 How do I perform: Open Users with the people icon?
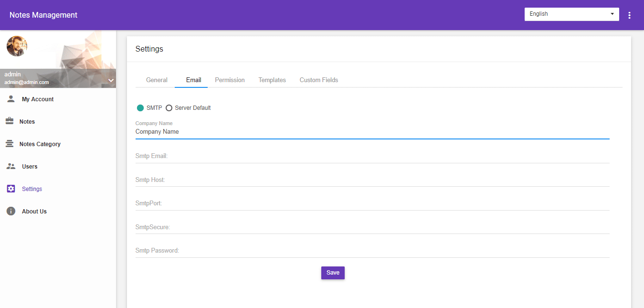(x=11, y=166)
